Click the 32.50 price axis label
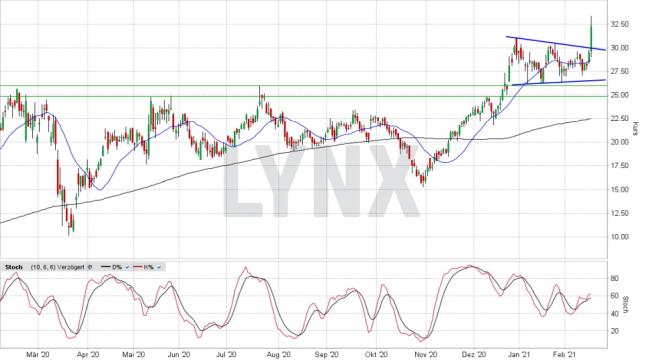645x363 pixels. tap(619, 24)
